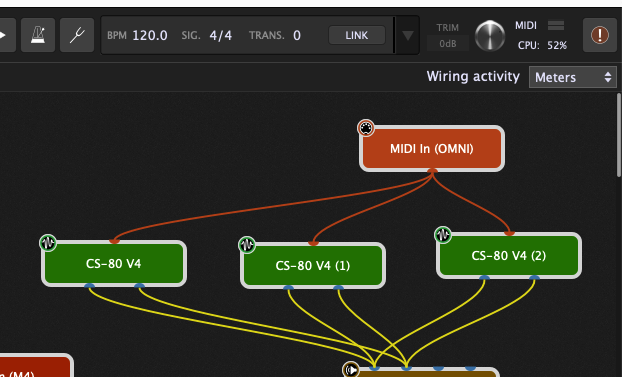622x377 pixels.
Task: Click the vertical scrollbar of wiring view
Action: coord(619,135)
